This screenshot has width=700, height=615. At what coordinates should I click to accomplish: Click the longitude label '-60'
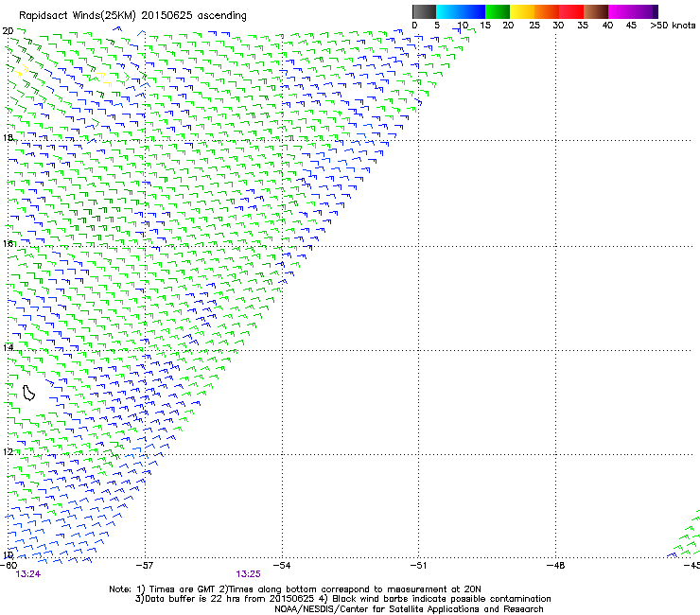tap(9, 566)
